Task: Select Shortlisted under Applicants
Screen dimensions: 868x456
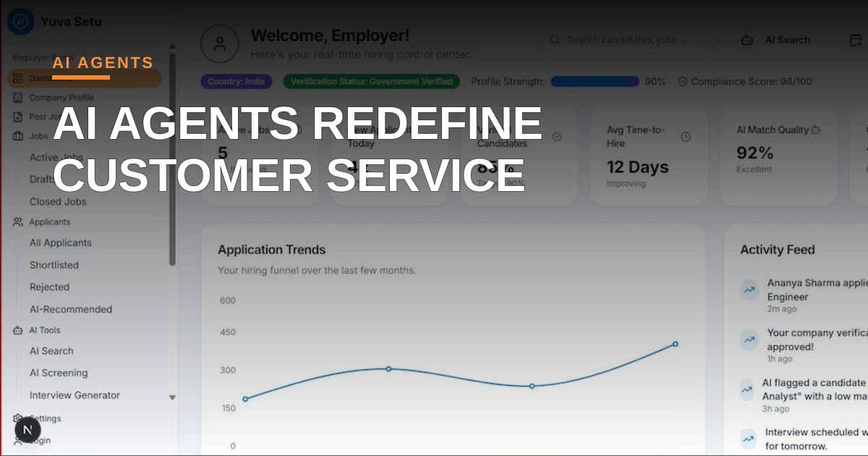Action: tap(54, 265)
